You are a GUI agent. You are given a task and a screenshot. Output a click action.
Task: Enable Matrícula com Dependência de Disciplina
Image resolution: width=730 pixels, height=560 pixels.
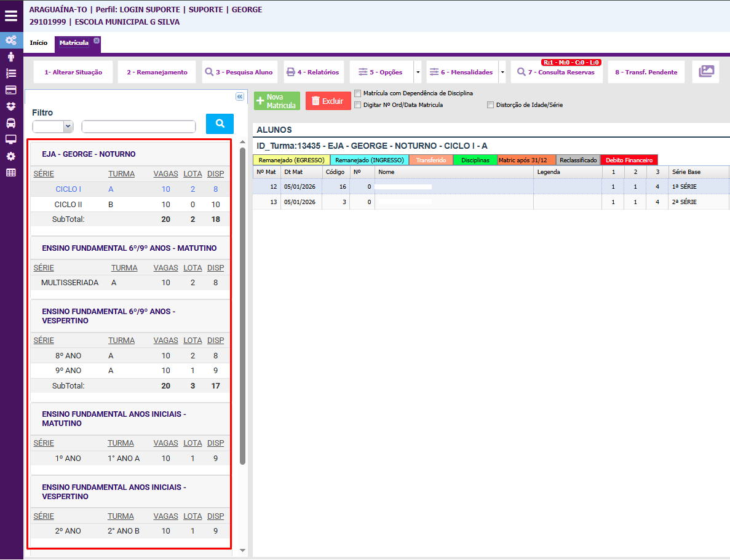coord(358,93)
